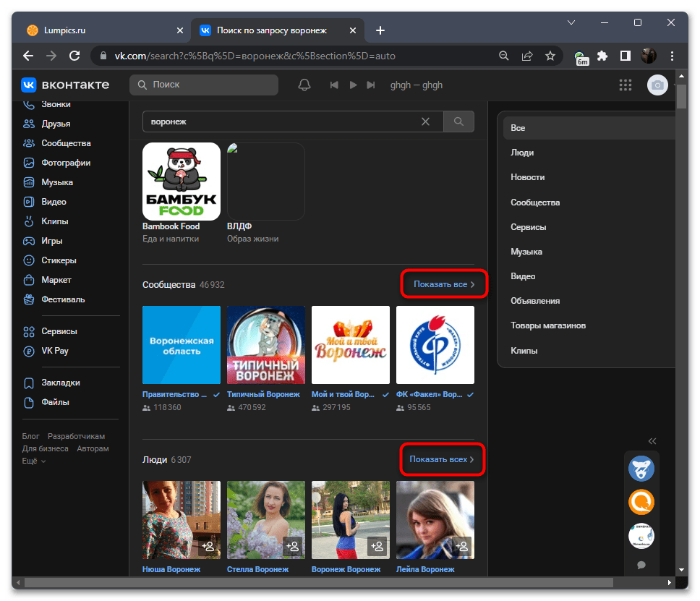Click the previous track button

334,85
